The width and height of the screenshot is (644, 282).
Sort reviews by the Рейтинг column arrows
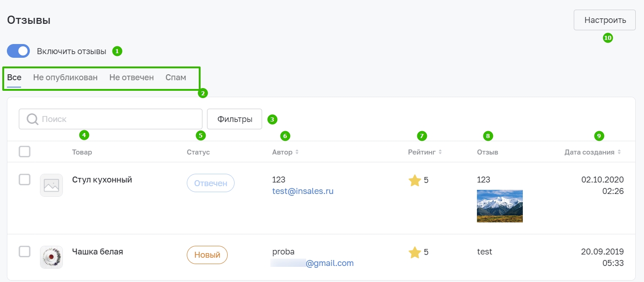coord(440,152)
